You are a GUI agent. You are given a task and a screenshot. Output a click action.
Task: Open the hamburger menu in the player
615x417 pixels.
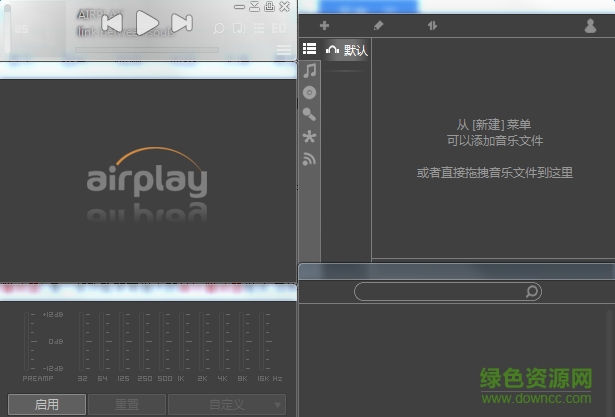(x=284, y=50)
